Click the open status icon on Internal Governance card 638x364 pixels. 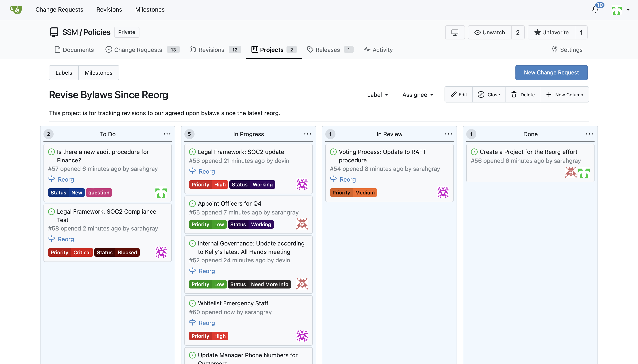click(192, 243)
